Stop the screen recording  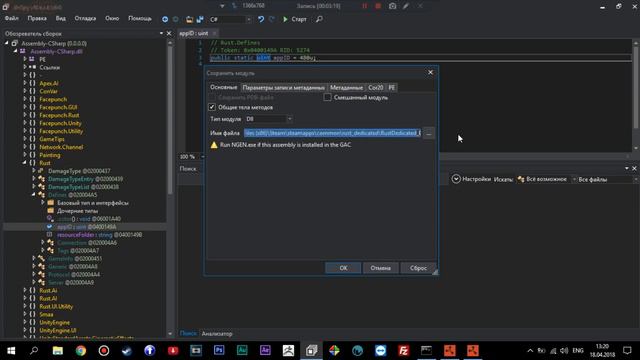(x=378, y=6)
